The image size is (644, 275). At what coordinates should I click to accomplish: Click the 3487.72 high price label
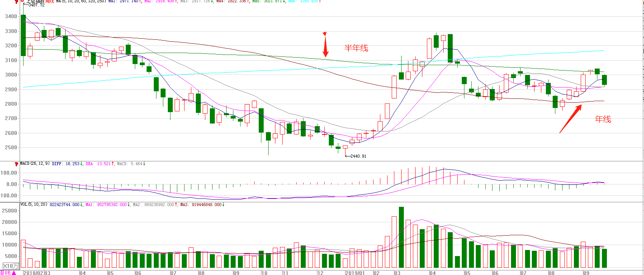(x=36, y=5)
